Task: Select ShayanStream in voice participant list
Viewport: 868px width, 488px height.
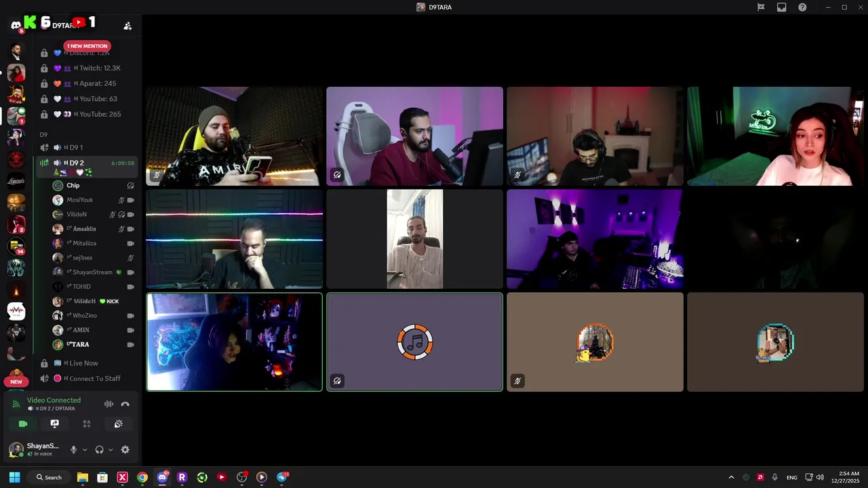Action: pos(94,272)
